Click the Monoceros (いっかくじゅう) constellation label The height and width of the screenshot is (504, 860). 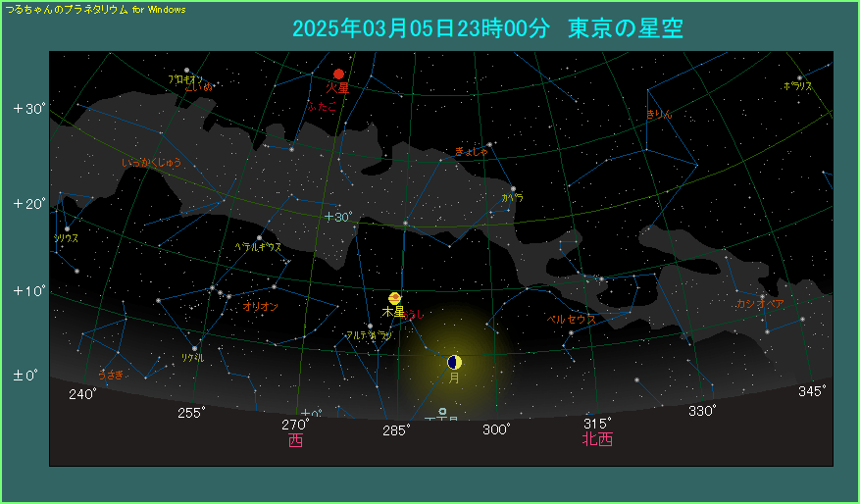point(152,162)
